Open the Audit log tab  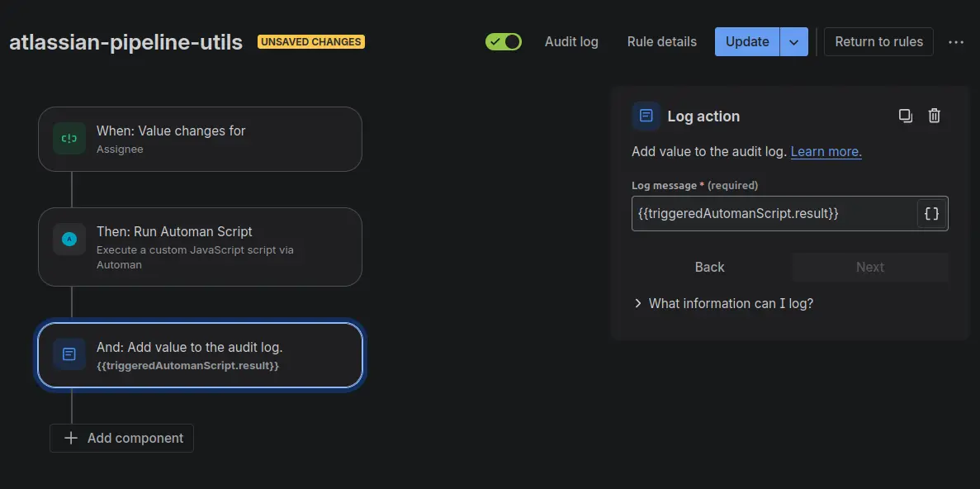click(x=571, y=41)
